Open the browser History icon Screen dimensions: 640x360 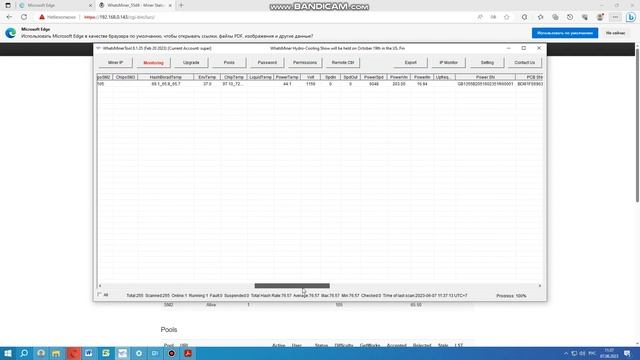pos(570,17)
